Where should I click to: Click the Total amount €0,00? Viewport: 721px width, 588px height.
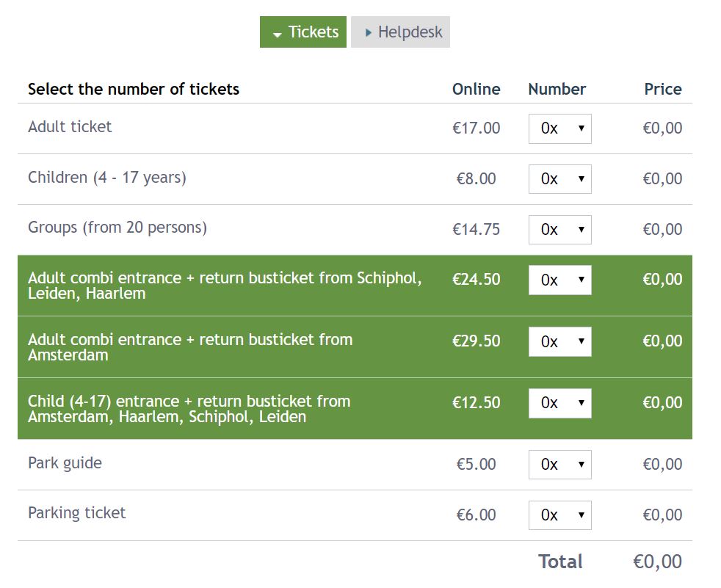657,562
